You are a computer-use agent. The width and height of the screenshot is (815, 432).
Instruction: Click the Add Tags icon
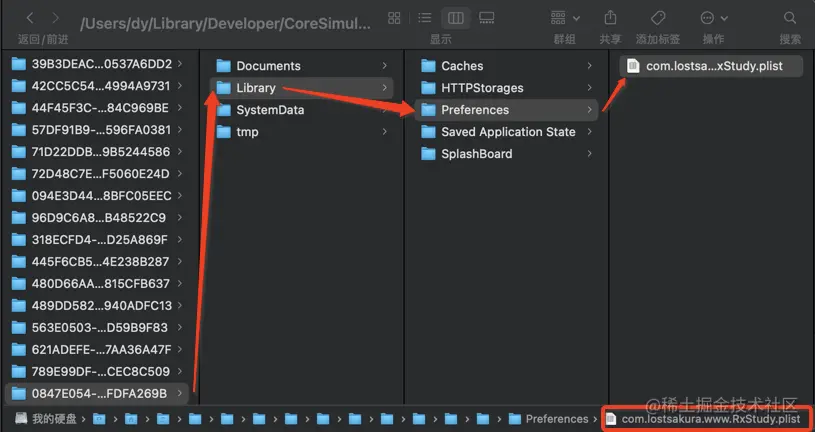point(658,18)
